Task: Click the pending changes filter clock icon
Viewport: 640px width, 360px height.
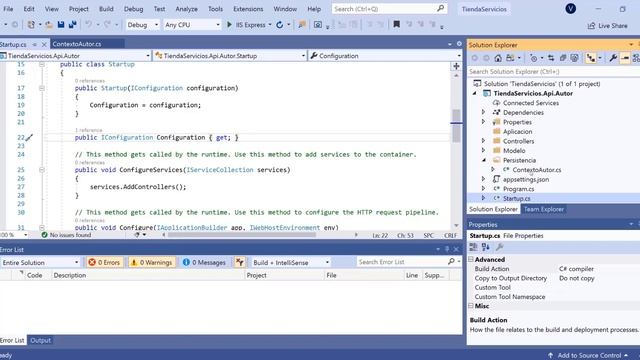Action: (x=533, y=58)
